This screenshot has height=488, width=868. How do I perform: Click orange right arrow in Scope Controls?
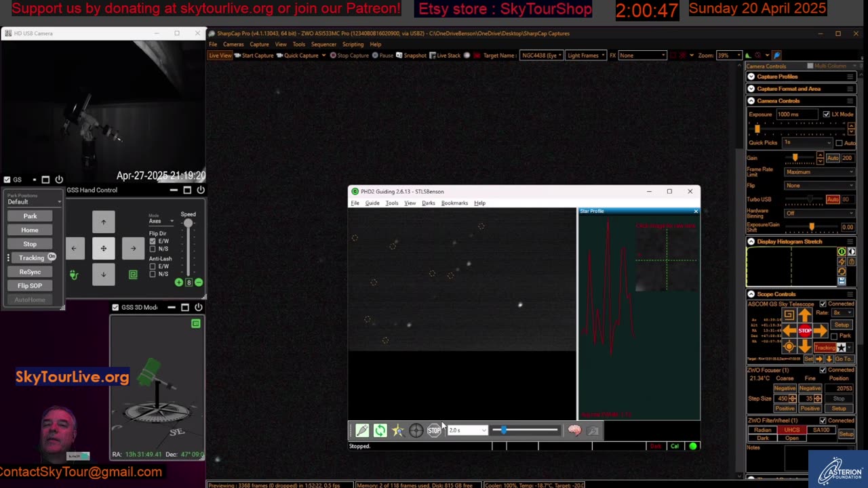click(821, 331)
